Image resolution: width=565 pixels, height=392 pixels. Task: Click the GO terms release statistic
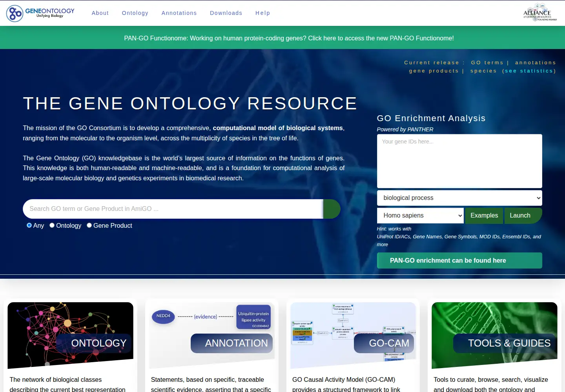point(487,63)
